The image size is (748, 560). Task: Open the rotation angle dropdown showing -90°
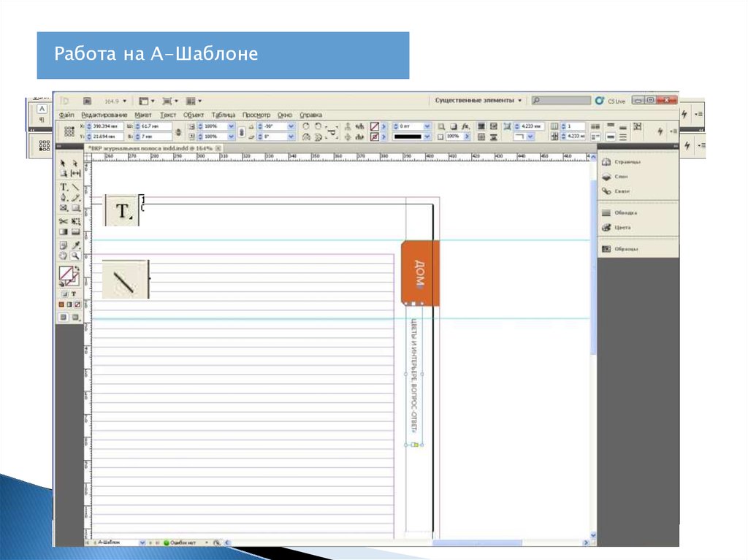coord(291,126)
